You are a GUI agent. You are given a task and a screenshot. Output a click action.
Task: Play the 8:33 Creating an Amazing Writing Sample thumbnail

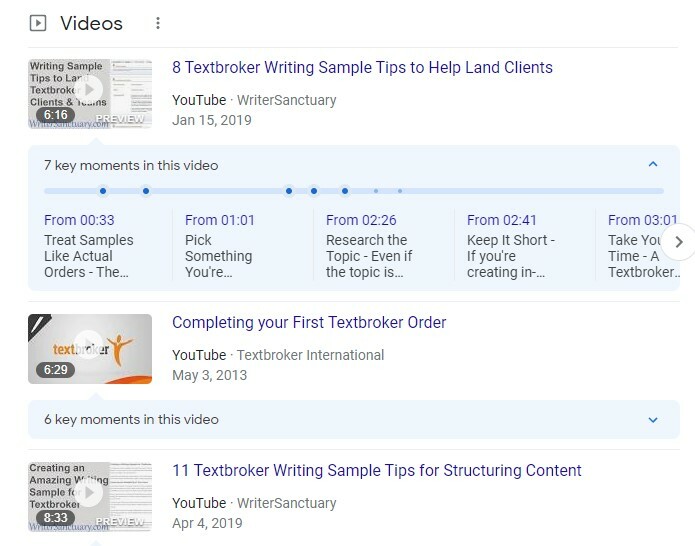coord(90,497)
